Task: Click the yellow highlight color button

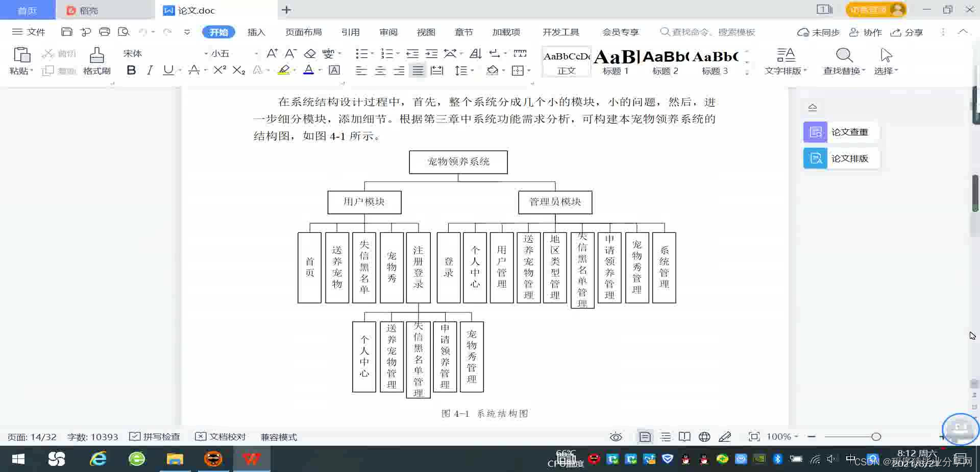Action: 284,70
